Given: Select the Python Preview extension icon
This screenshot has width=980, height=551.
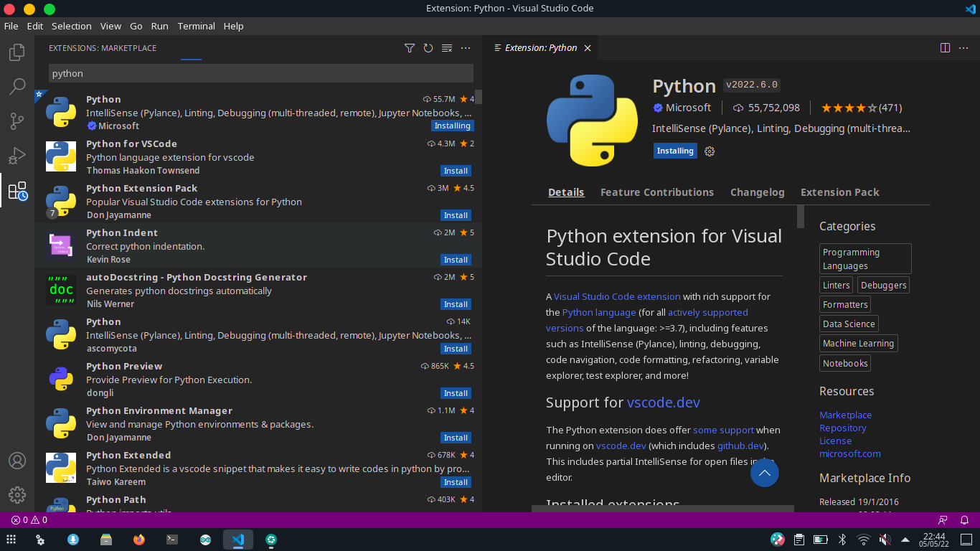Looking at the screenshot, I should (61, 379).
